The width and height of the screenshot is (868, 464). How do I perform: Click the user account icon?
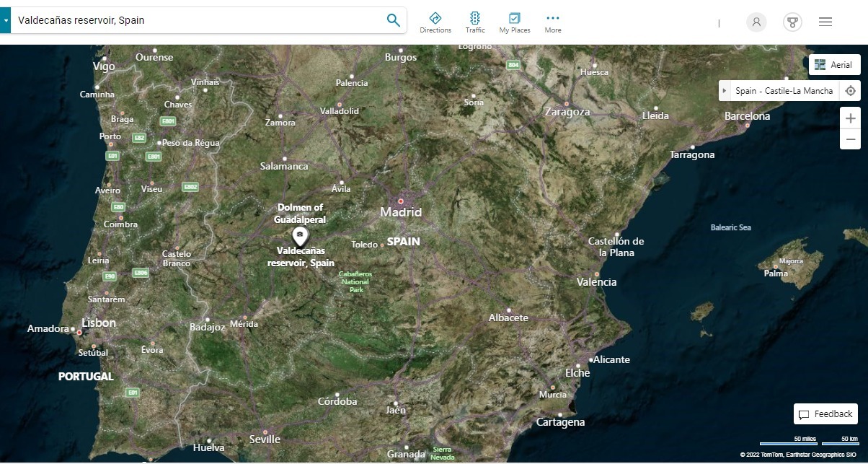pyautogui.click(x=756, y=22)
